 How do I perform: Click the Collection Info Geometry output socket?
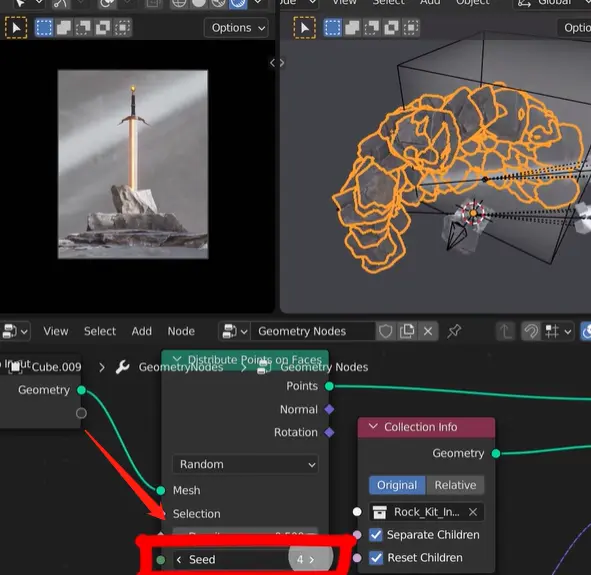pyautogui.click(x=496, y=453)
